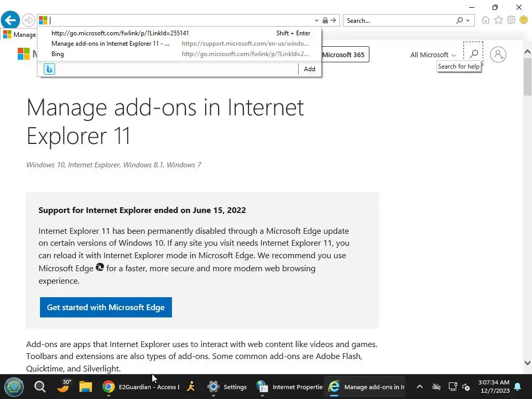Screen dimensions: 532x399
Task: Select the go.microsoft.com LinkId=255141 suggestion
Action: click(x=179, y=33)
